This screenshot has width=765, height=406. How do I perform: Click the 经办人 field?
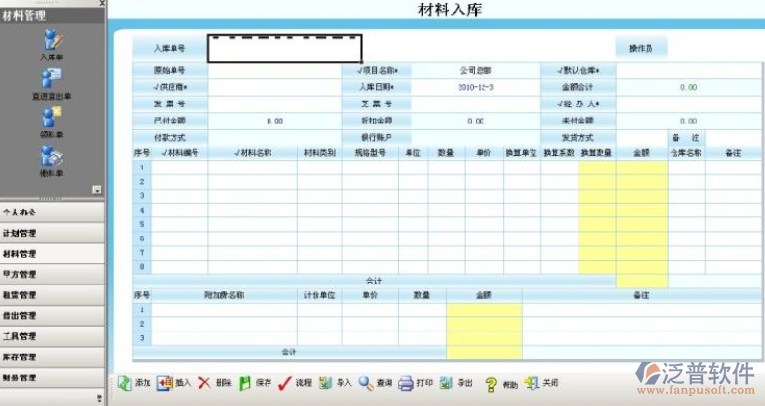(x=688, y=104)
